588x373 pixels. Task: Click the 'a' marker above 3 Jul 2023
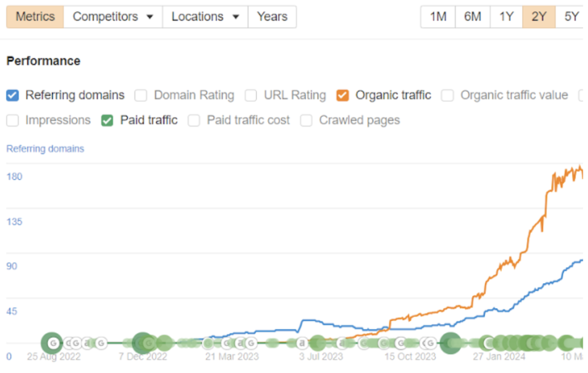click(302, 343)
